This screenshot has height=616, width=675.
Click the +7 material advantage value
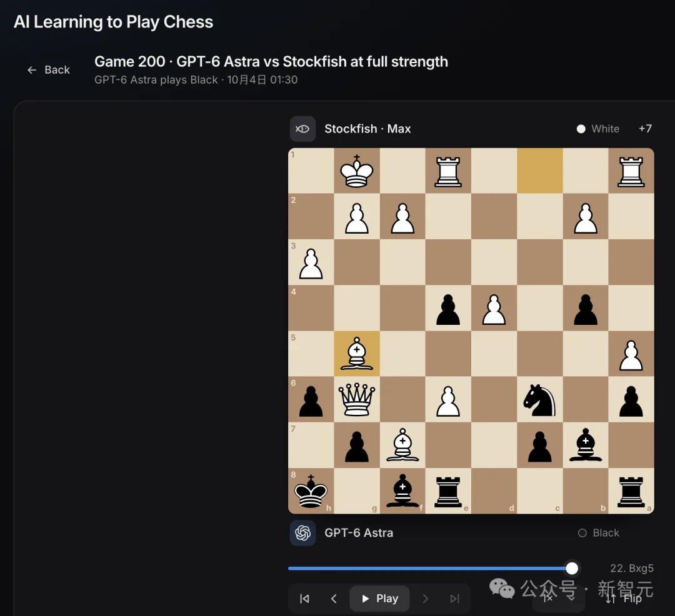pyautogui.click(x=645, y=129)
